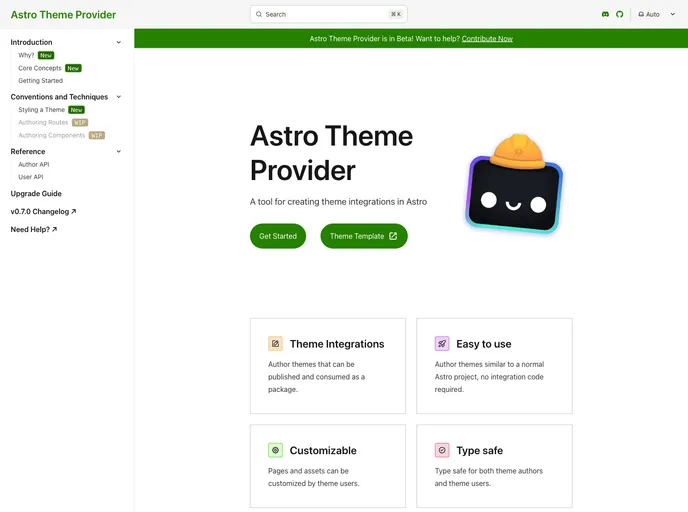Open the Author API reference
688x512 pixels.
pos(34,164)
